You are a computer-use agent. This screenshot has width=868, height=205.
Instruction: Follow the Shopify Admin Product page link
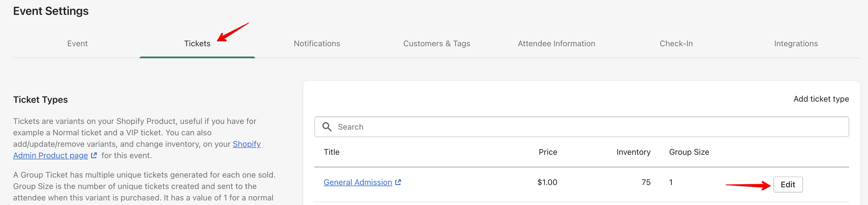[x=50, y=156]
